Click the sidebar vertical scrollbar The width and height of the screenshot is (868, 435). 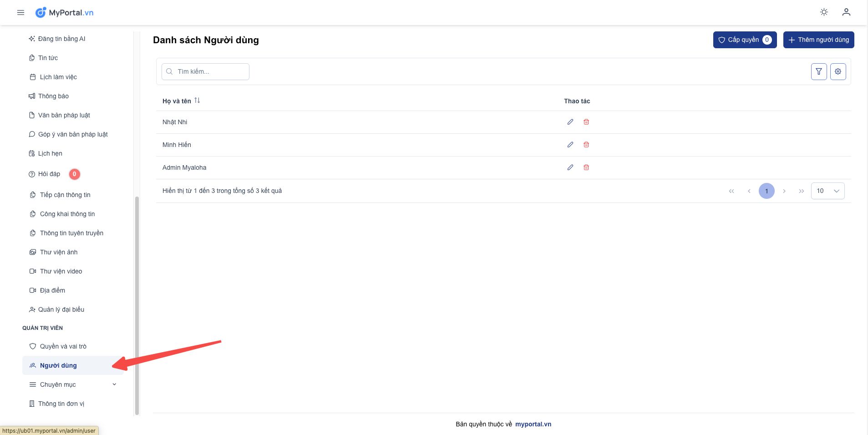click(137, 305)
